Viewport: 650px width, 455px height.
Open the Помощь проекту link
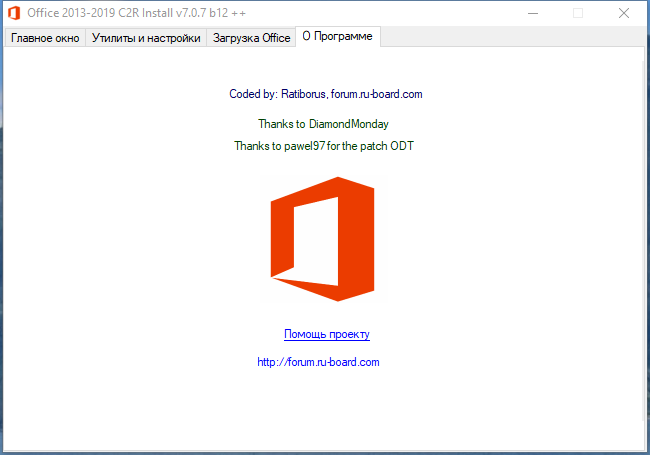point(327,334)
